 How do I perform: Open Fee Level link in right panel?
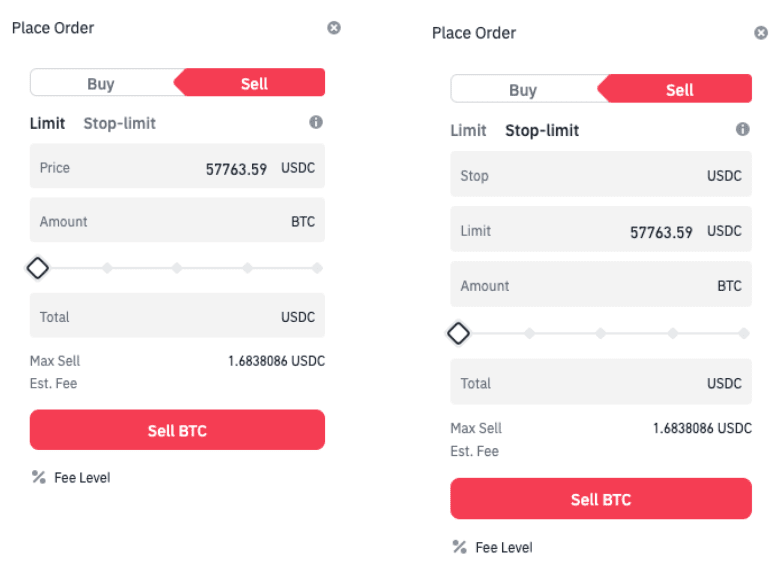click(x=504, y=547)
